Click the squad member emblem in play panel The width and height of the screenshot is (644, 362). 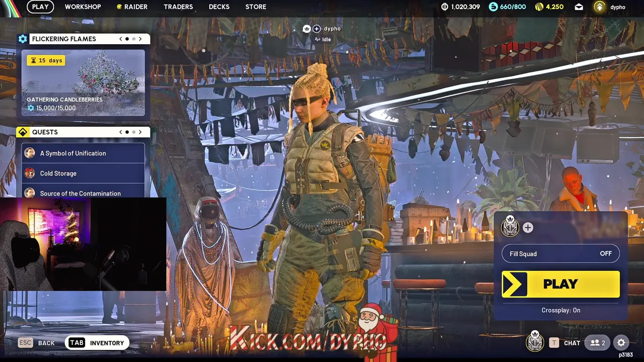pyautogui.click(x=510, y=227)
